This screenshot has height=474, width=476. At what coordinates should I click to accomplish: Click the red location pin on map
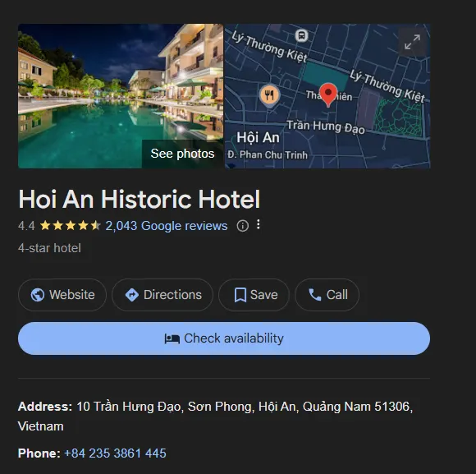pos(328,94)
